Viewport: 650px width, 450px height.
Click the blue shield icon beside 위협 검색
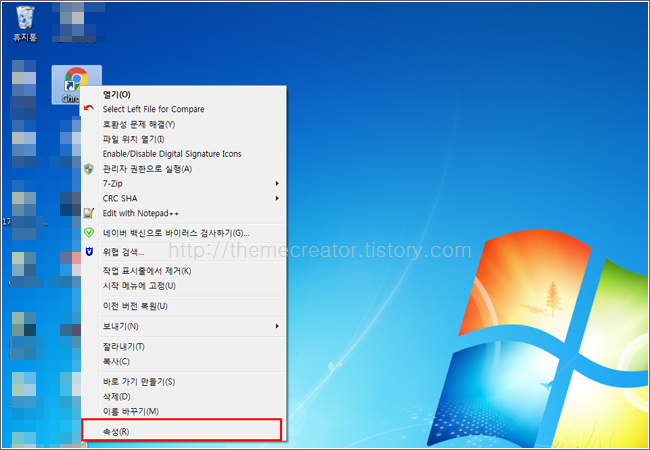click(89, 252)
